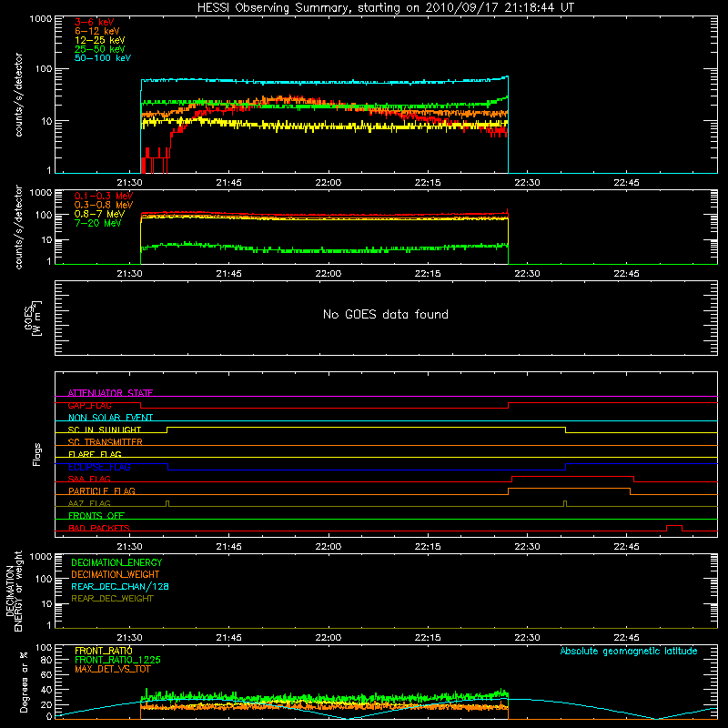Select the 12-25 keV legend label
This screenshot has width=728, height=728.
point(100,40)
